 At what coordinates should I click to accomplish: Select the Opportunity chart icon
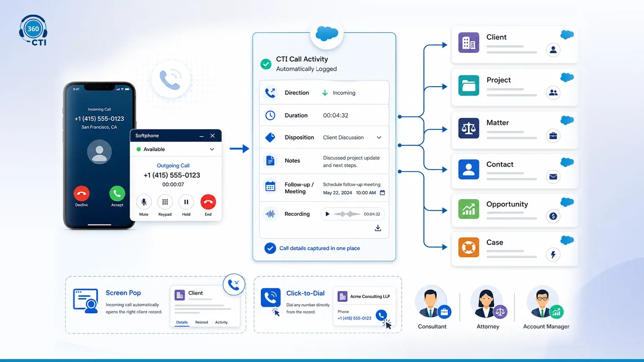[469, 209]
